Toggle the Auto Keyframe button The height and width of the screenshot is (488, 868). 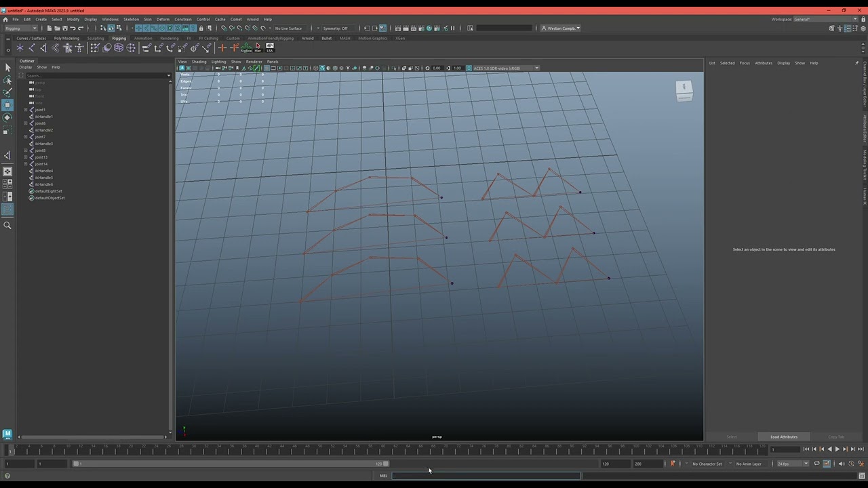tap(852, 464)
